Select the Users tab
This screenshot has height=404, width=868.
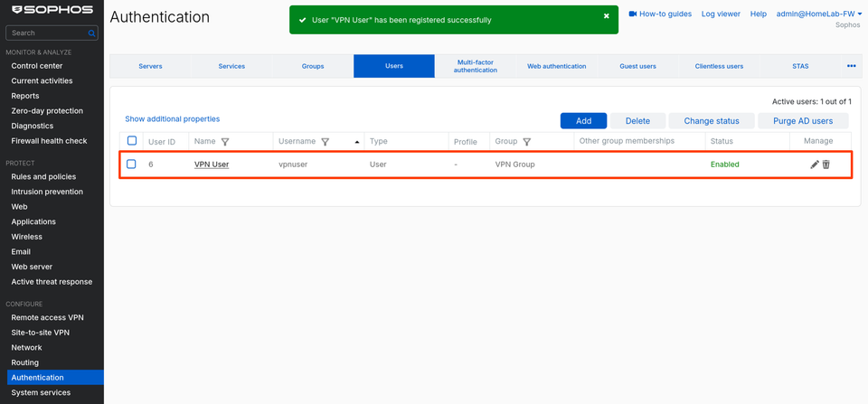[x=394, y=66]
